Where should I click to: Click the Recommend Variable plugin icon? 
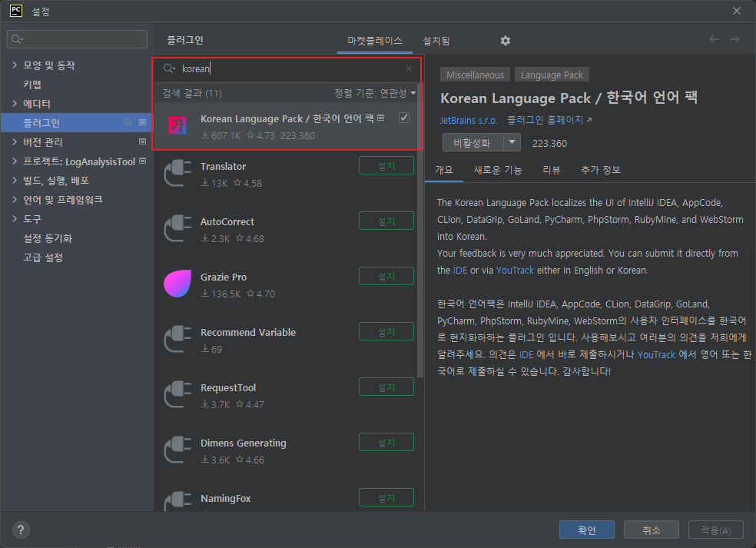click(177, 339)
